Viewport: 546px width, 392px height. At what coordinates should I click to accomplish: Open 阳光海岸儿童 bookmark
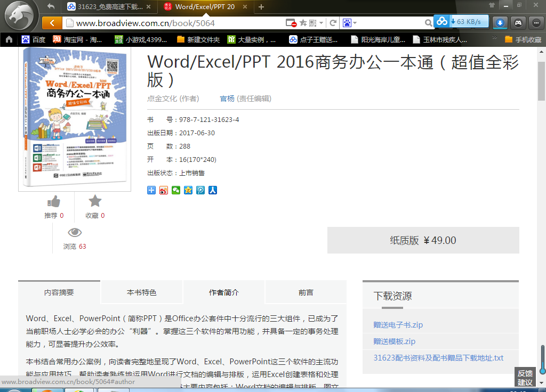tap(378, 39)
